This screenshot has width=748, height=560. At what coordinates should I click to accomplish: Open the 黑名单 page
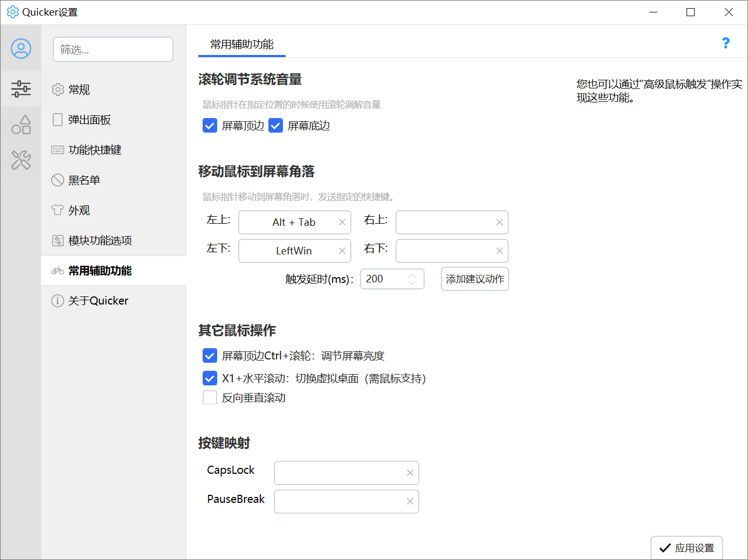[114, 180]
